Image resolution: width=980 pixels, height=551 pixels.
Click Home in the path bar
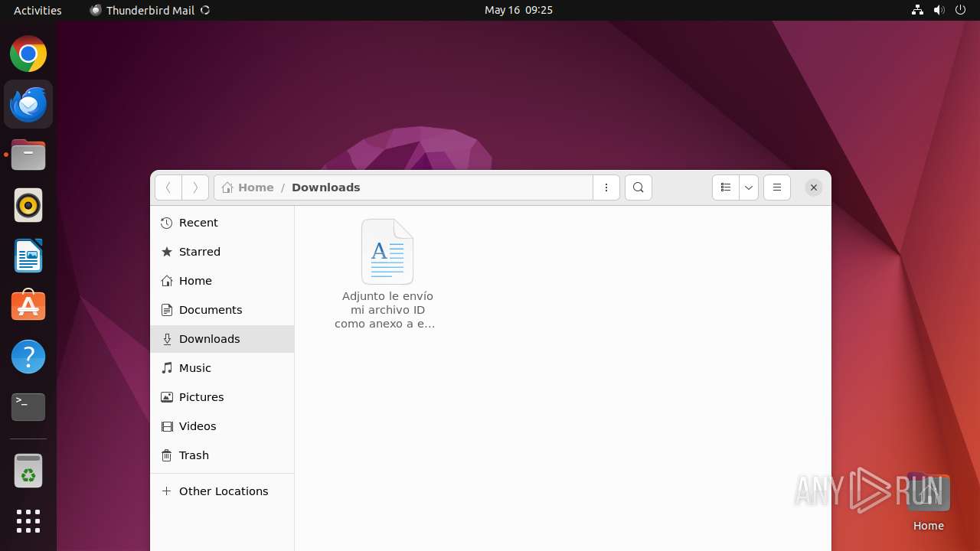coord(248,187)
